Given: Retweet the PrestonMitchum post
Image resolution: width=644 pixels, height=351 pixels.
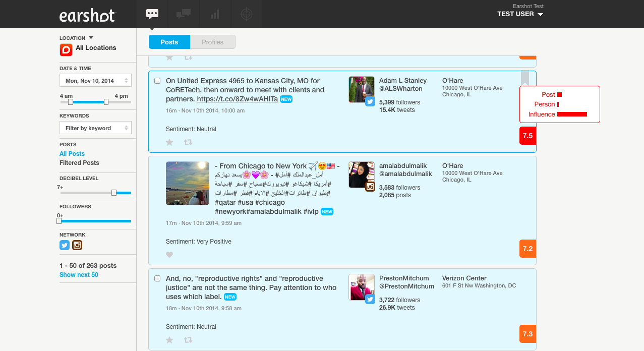Looking at the screenshot, I should click(x=188, y=340).
